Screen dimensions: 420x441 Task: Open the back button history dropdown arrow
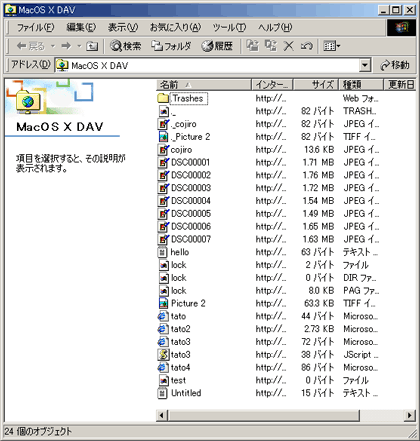point(53,46)
